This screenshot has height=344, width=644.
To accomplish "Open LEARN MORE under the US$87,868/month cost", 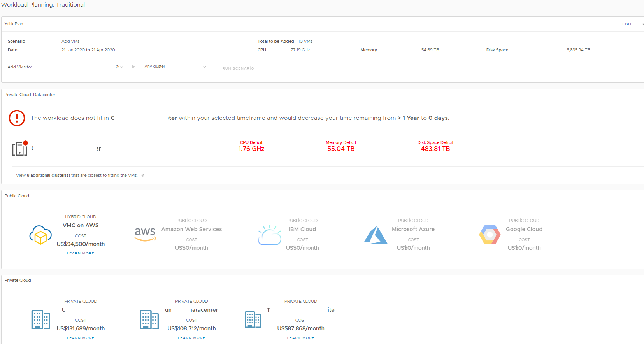I will [x=301, y=338].
